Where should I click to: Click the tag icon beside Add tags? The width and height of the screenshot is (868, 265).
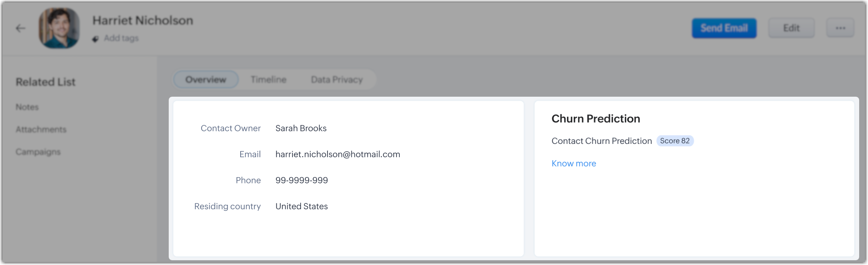coord(95,39)
